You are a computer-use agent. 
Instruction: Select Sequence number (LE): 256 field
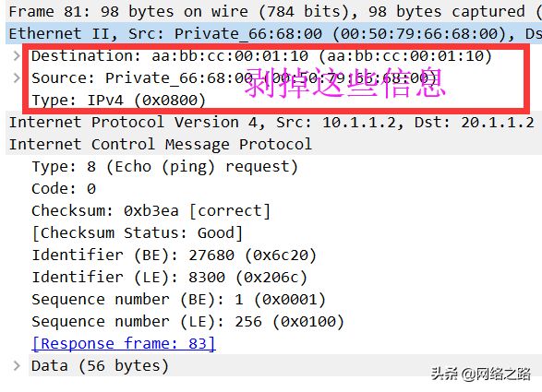pyautogui.click(x=187, y=322)
